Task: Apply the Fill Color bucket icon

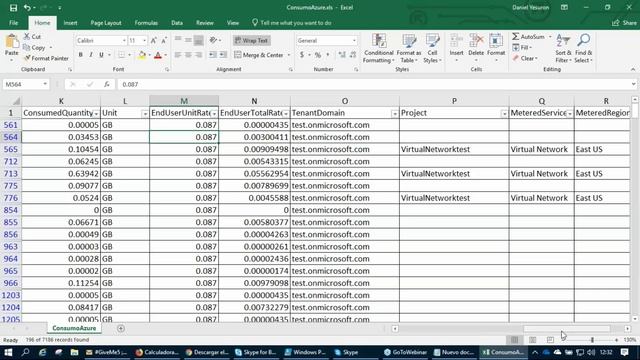Action: [142, 55]
